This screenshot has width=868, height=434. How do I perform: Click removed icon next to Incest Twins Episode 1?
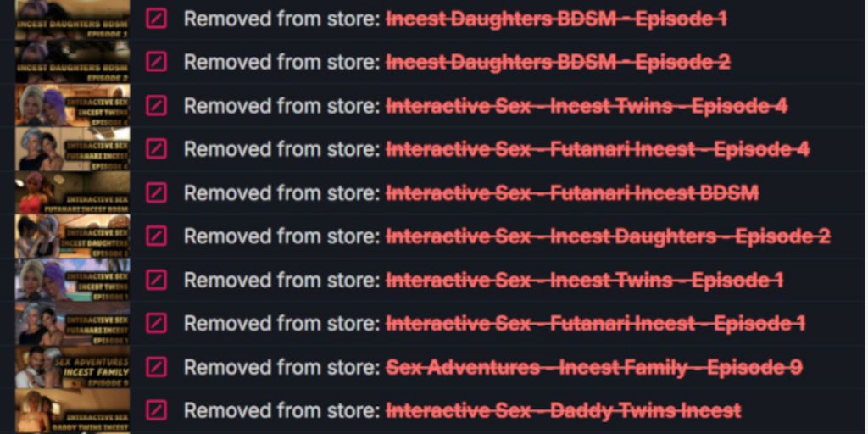click(156, 280)
